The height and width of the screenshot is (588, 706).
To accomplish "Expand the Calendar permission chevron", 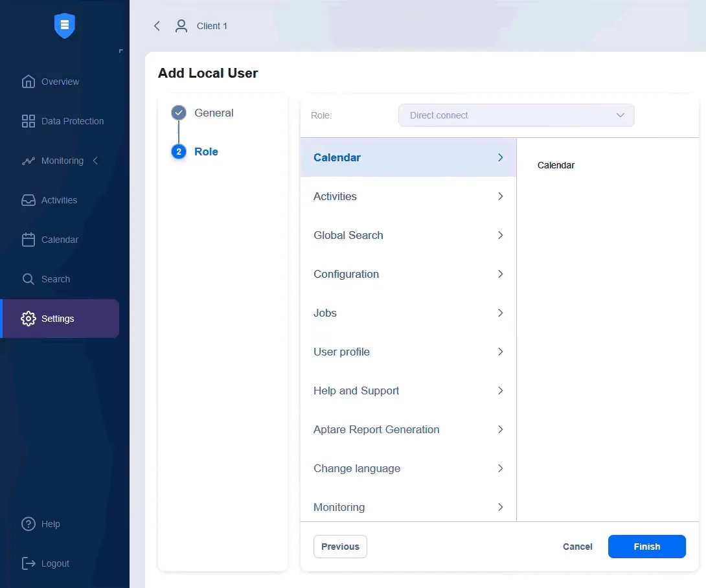I will [x=500, y=157].
